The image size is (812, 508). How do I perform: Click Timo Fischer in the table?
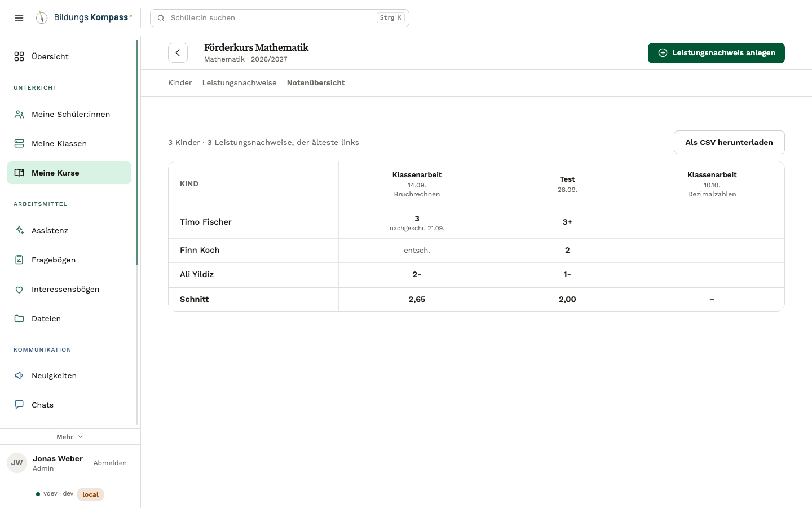tap(206, 222)
